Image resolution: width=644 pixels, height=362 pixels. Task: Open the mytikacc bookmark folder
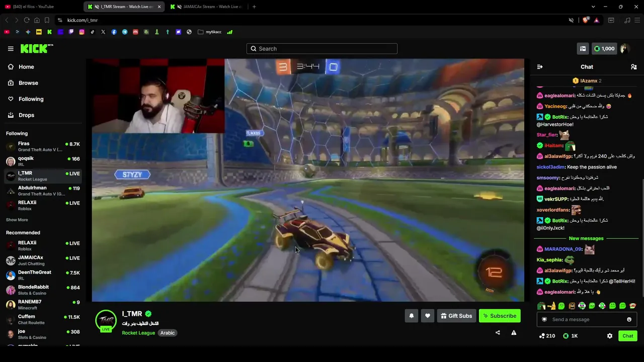point(210,32)
